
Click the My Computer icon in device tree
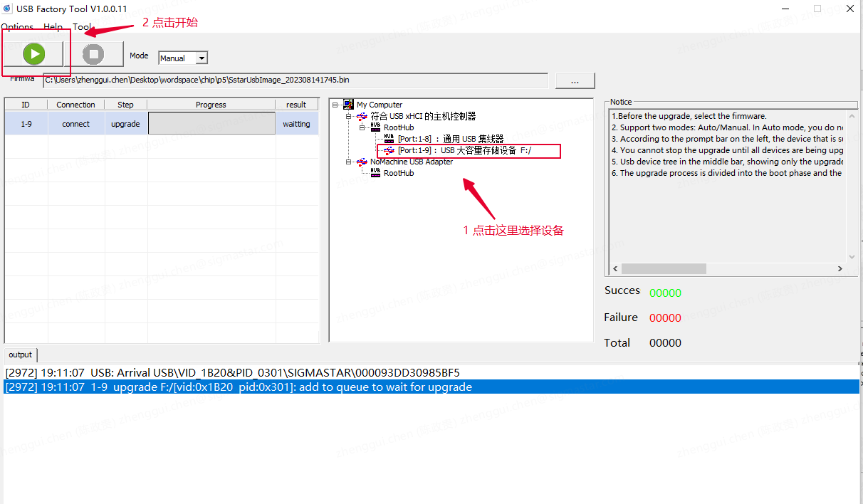(348, 105)
